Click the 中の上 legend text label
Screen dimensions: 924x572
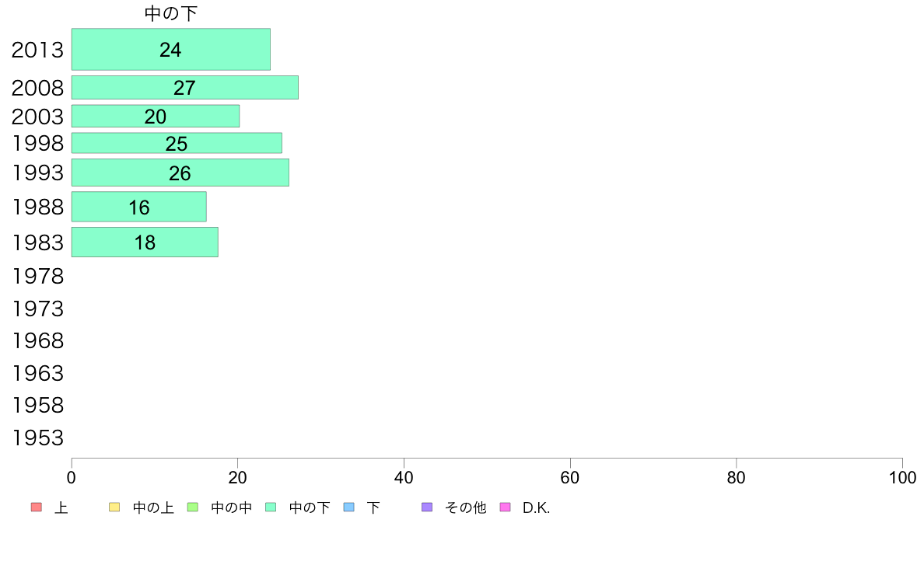click(x=153, y=507)
